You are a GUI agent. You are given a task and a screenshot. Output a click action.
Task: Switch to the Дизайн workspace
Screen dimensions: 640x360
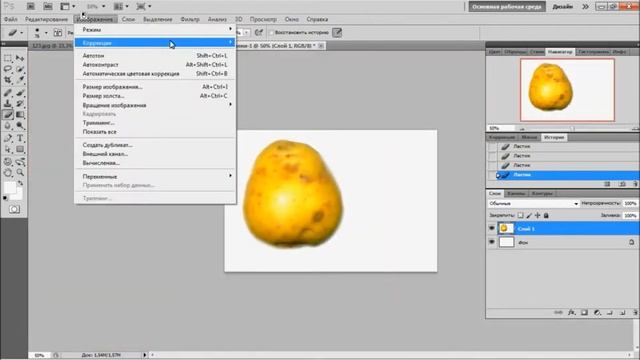pos(562,7)
